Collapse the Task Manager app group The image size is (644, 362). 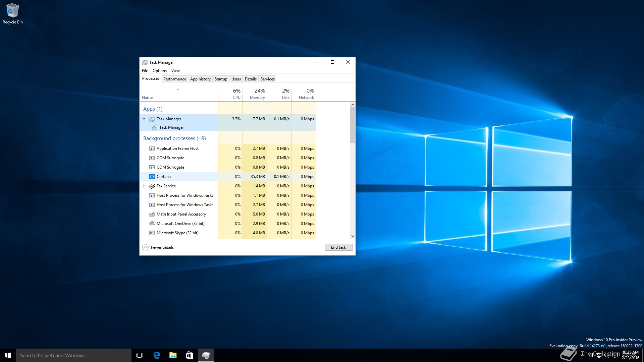coord(144,119)
